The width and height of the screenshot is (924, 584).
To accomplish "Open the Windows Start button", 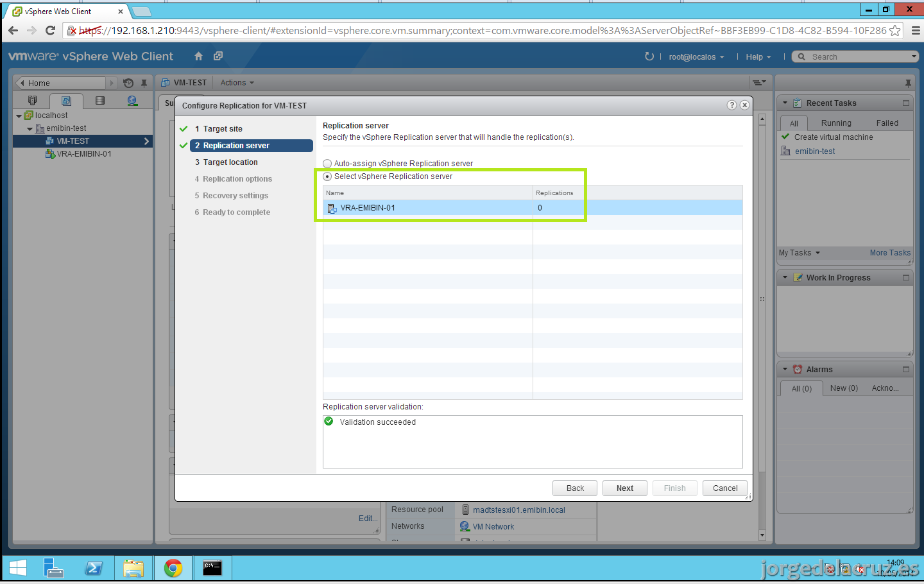I will 18,568.
